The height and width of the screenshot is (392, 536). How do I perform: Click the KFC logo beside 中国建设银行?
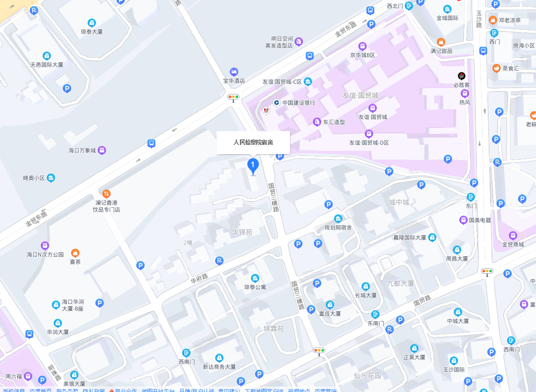266,110
